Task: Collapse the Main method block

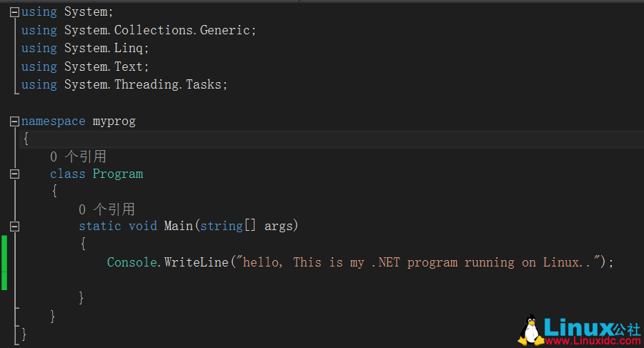Action: coord(14,226)
